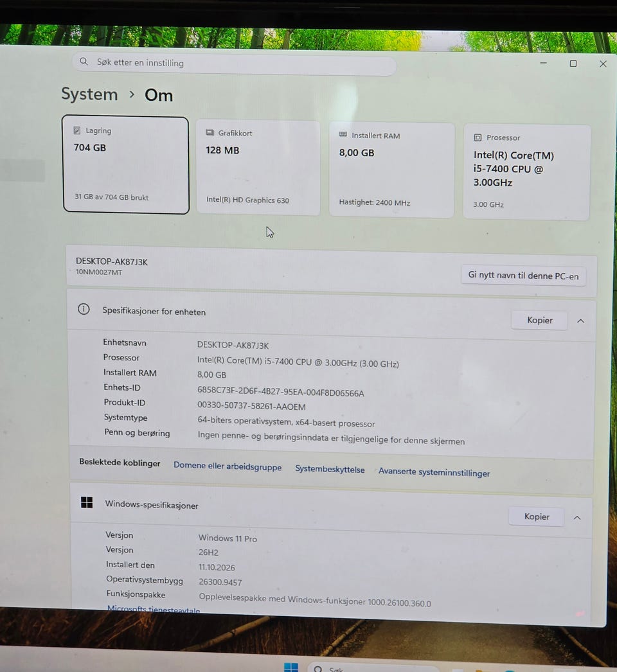Click the Produkt-ID value 00330-50737-58261-AAOEM
Screen dimensions: 617x672
pos(251,406)
